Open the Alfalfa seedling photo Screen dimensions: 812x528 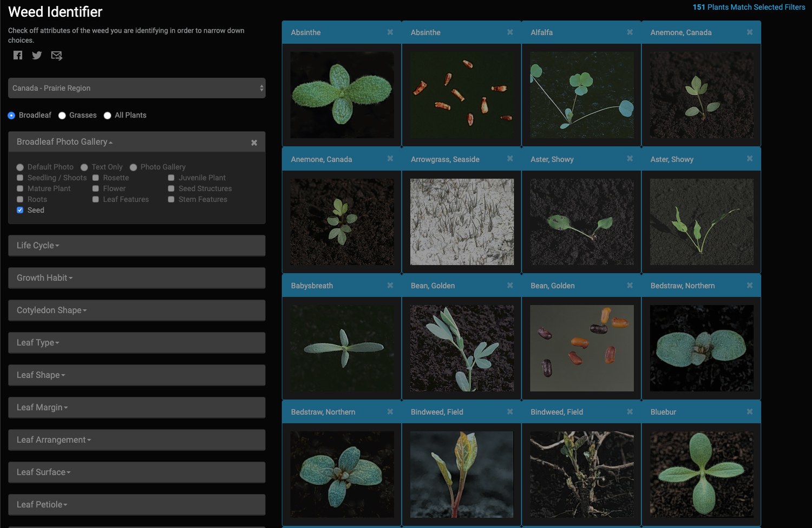coord(582,95)
